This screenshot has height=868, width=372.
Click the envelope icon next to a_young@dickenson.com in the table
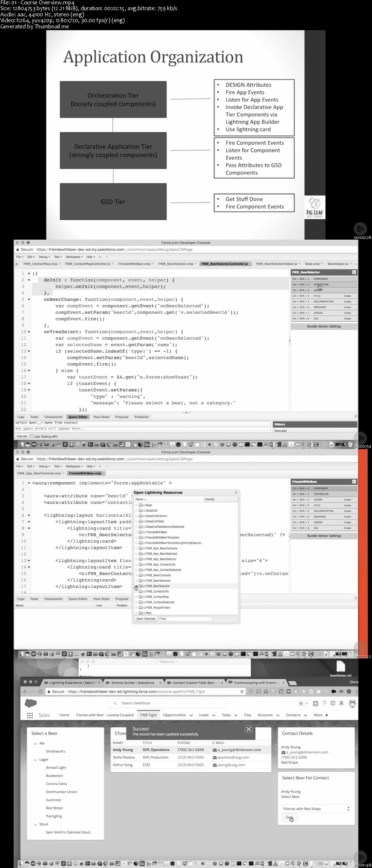(215, 750)
